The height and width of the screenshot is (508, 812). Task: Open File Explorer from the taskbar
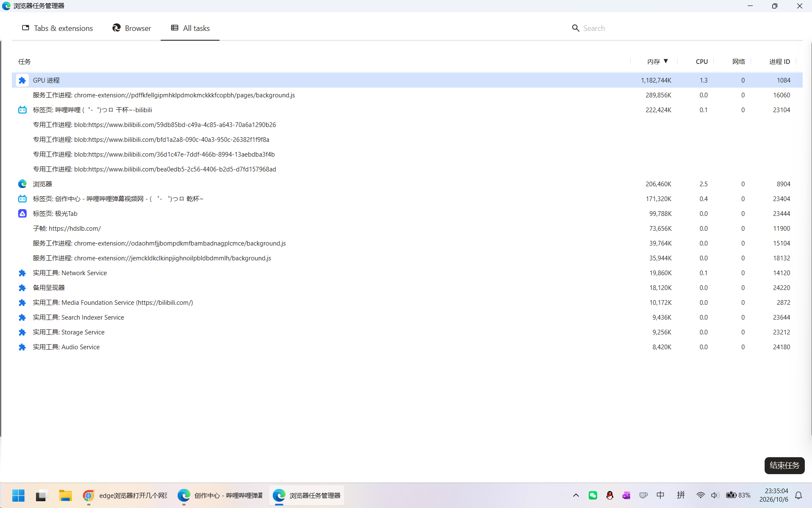pyautogui.click(x=65, y=495)
